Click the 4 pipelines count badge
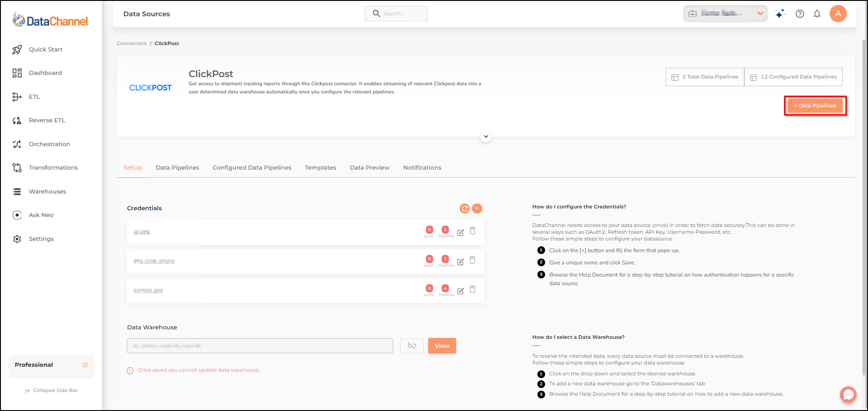The height and width of the screenshot is (411, 868). click(445, 288)
